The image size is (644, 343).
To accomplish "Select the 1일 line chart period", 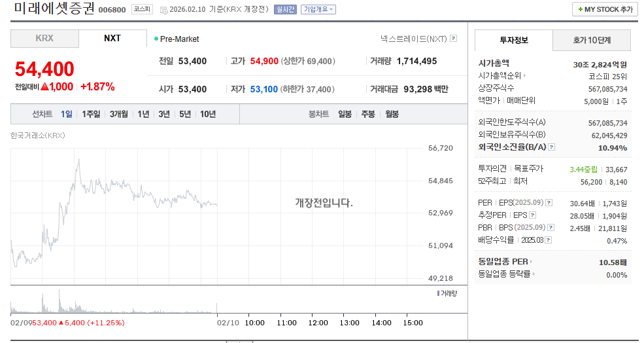I will pyautogui.click(x=67, y=114).
